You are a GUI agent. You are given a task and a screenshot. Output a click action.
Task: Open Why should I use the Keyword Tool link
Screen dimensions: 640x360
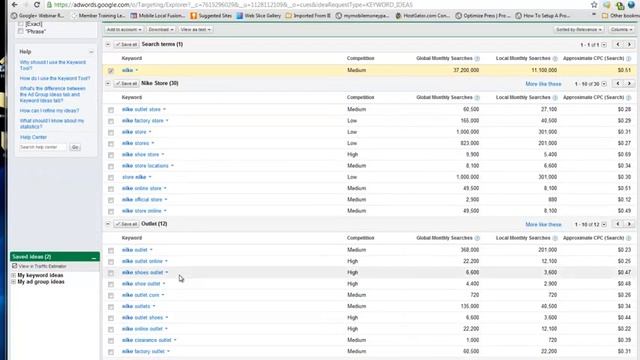click(53, 65)
